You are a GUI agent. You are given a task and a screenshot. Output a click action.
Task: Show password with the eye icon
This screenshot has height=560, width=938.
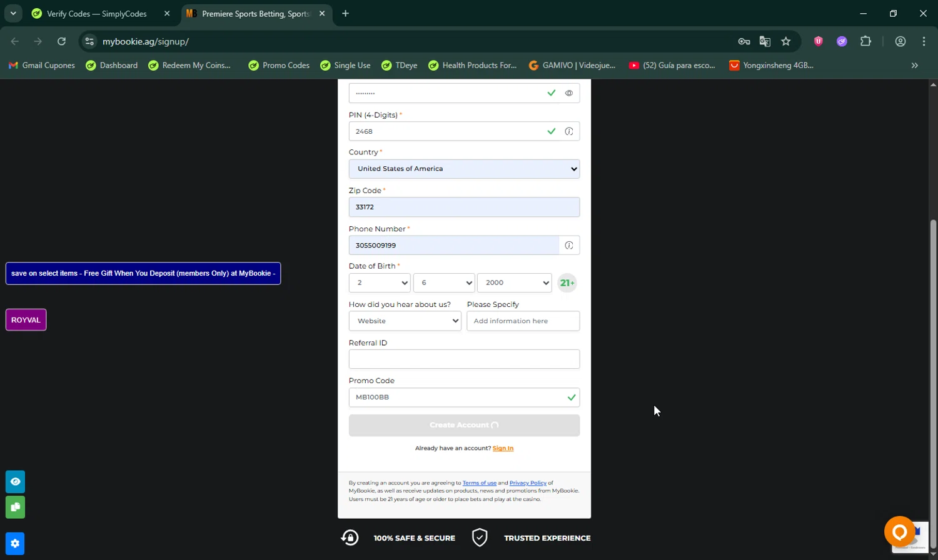click(x=569, y=93)
